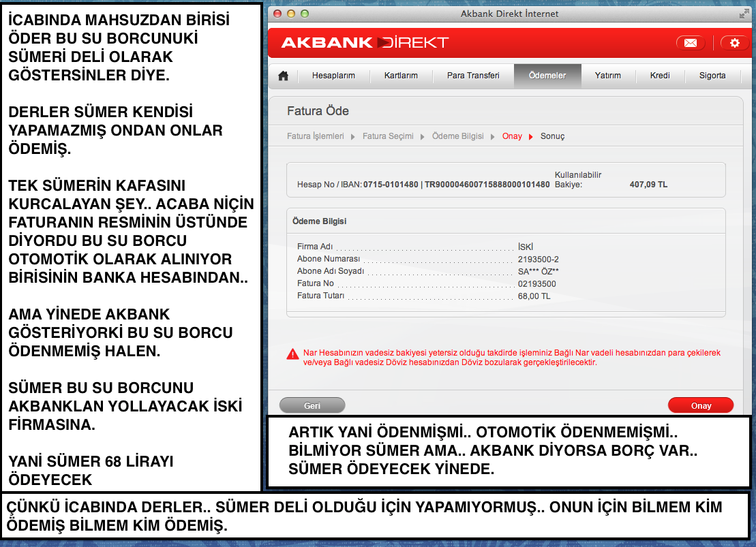Select the Ödemeler tab

pyautogui.click(x=547, y=76)
